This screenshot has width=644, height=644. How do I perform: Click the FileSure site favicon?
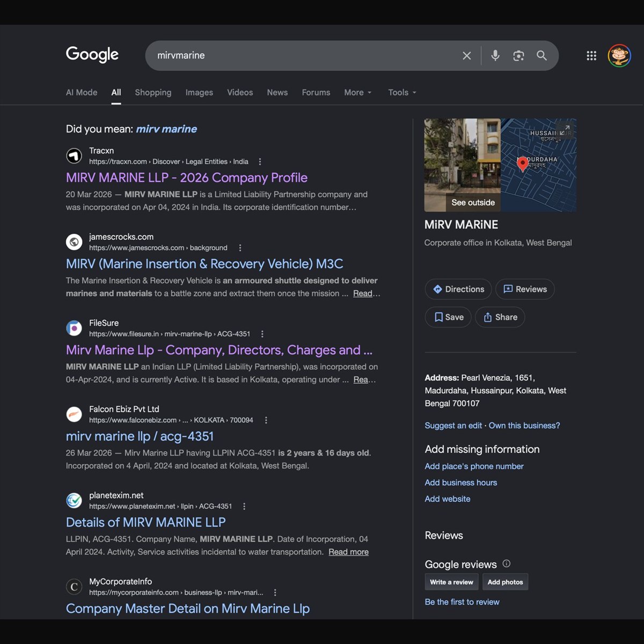tap(74, 328)
